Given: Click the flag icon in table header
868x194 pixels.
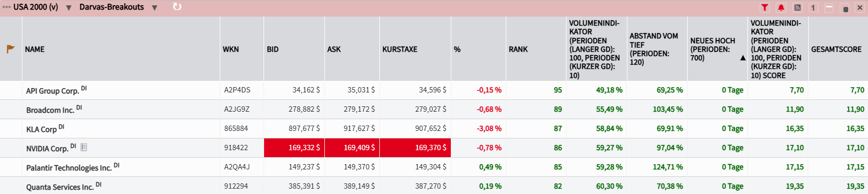Looking at the screenshot, I should [11, 49].
